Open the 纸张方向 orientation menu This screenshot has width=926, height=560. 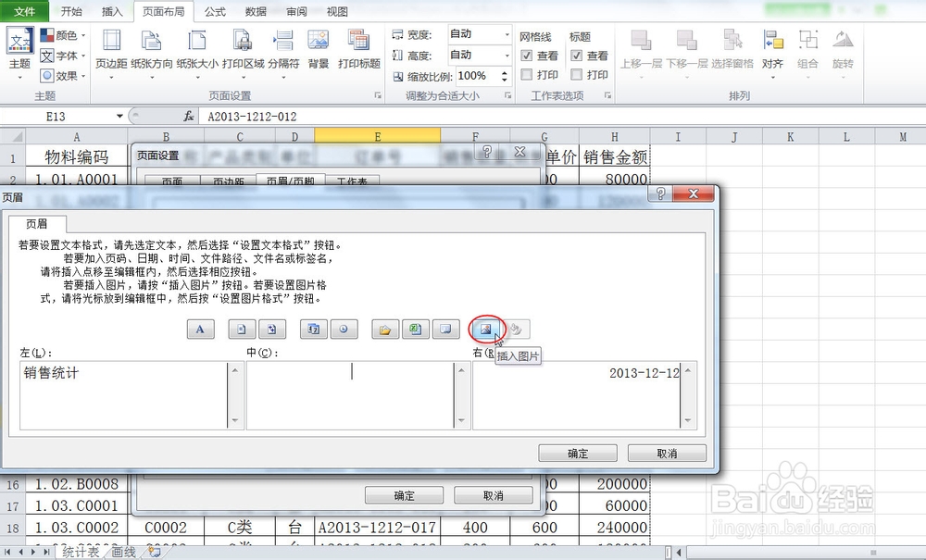151,55
